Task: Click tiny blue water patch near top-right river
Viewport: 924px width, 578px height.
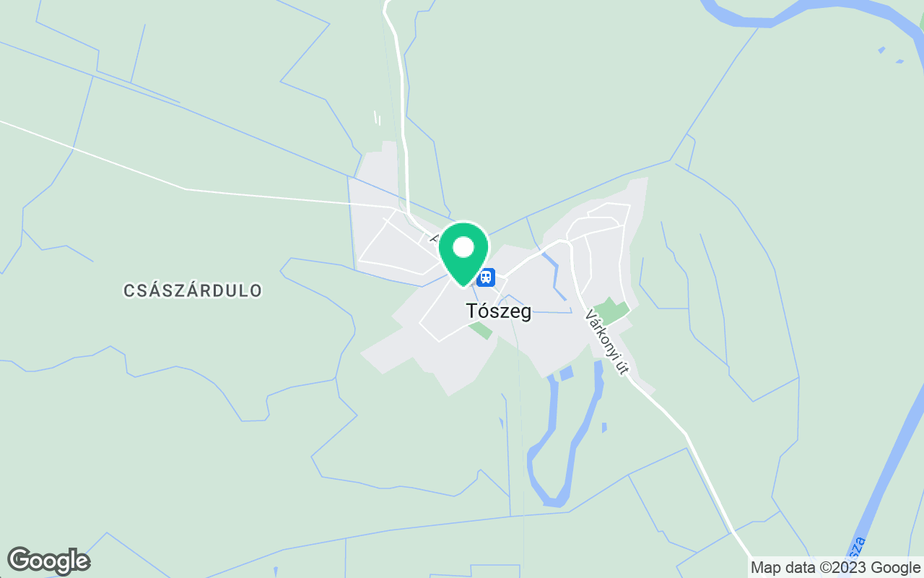Action: 882,50
